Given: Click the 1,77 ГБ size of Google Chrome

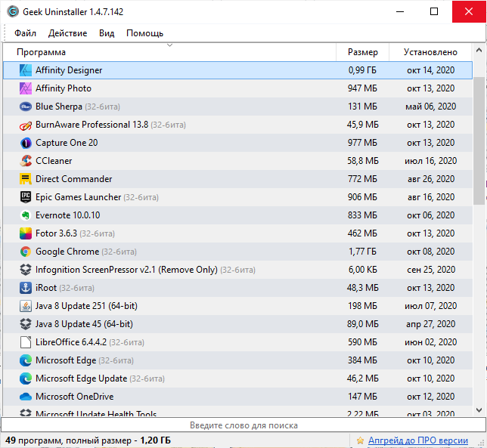Looking at the screenshot, I should (362, 252).
